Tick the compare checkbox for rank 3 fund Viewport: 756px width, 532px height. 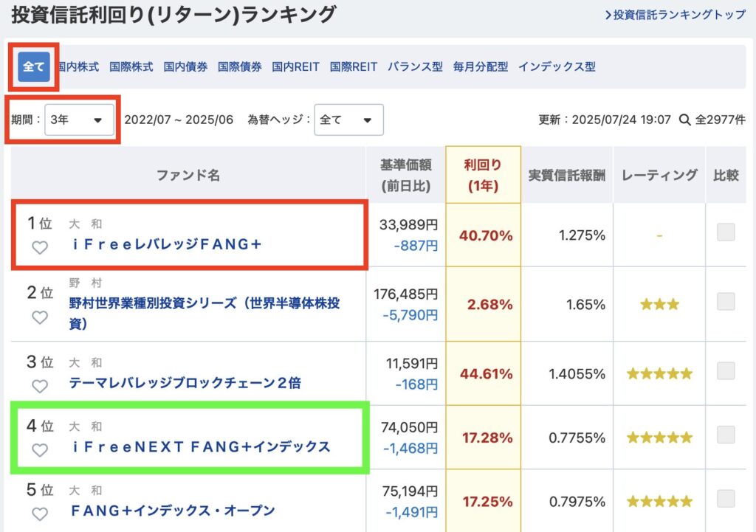tap(726, 370)
